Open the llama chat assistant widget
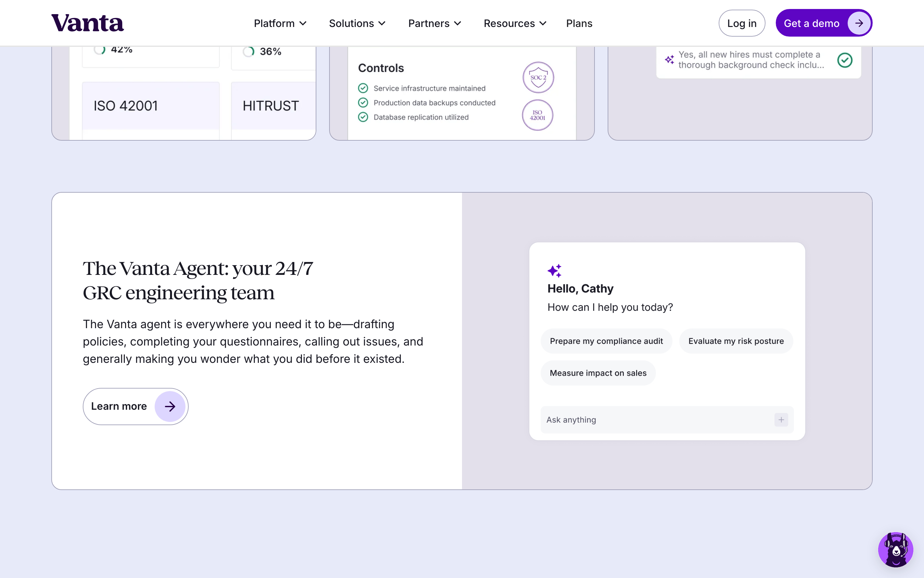This screenshot has width=924, height=578. pyautogui.click(x=895, y=549)
